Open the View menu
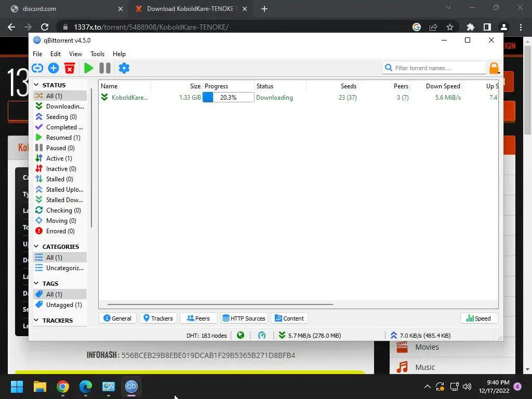This screenshot has height=399, width=532. click(x=75, y=54)
